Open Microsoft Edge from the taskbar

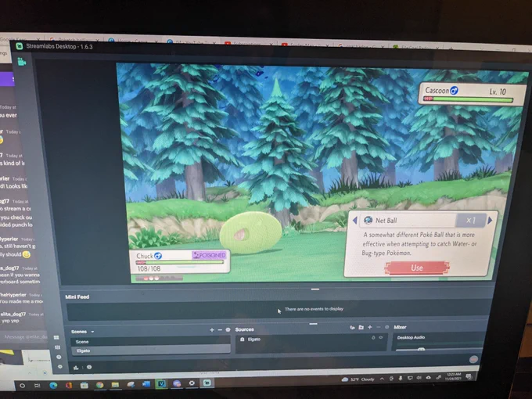(x=53, y=386)
